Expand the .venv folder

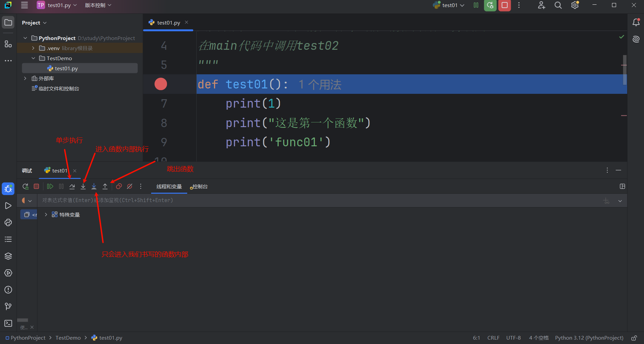[33, 48]
